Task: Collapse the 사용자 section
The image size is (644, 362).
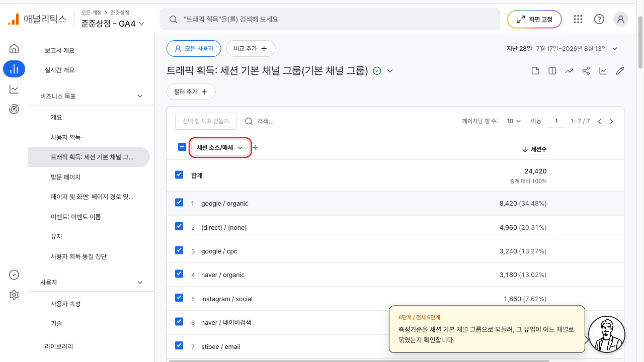Action: [x=140, y=283]
